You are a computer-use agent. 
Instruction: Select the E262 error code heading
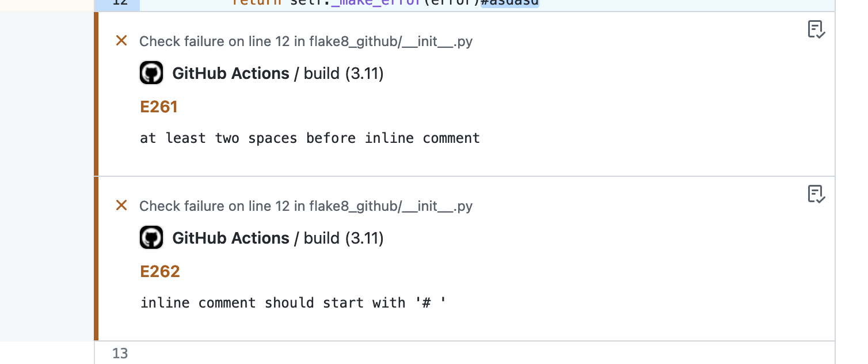click(x=160, y=271)
